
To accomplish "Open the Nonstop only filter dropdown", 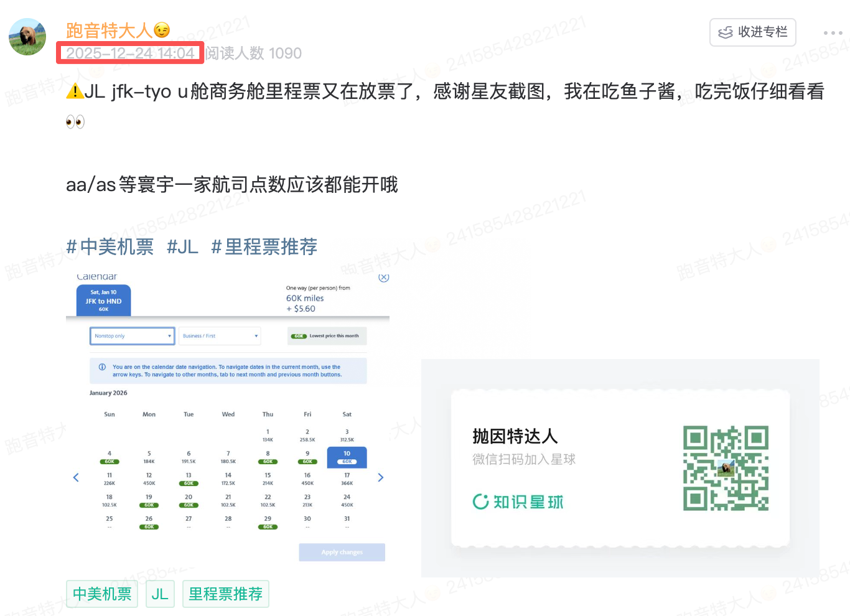I will [x=132, y=335].
